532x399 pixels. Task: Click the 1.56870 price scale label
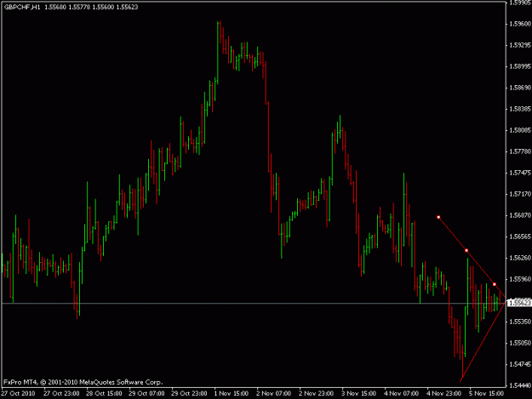(520, 215)
